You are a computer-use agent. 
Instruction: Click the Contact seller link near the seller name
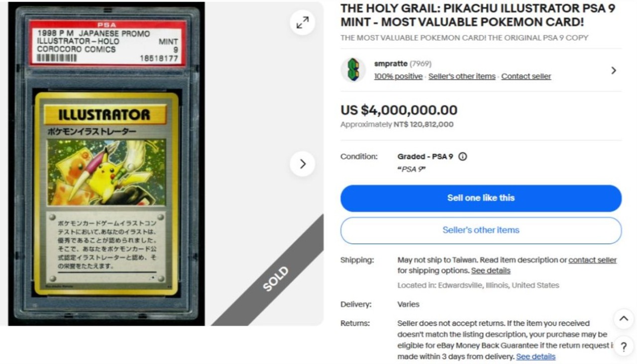[526, 77]
